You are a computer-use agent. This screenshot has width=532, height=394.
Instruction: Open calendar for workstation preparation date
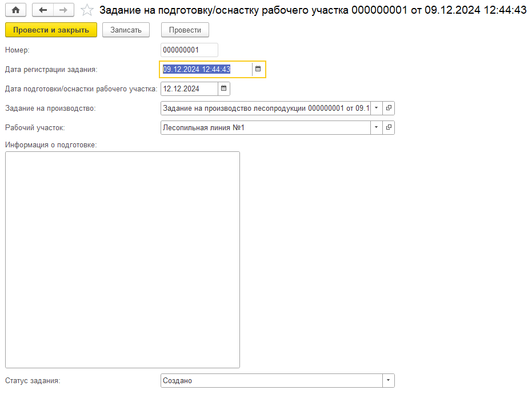223,89
